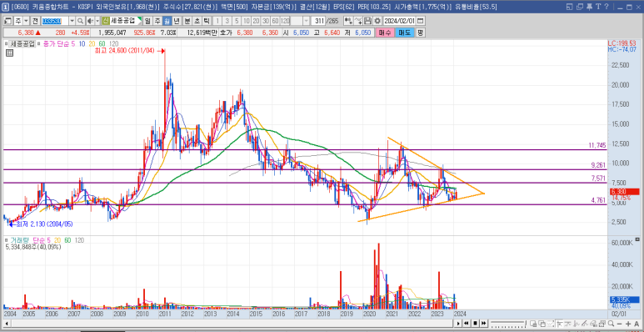Click the stock code input field
Viewport: 644px width, 332px height.
pos(55,21)
